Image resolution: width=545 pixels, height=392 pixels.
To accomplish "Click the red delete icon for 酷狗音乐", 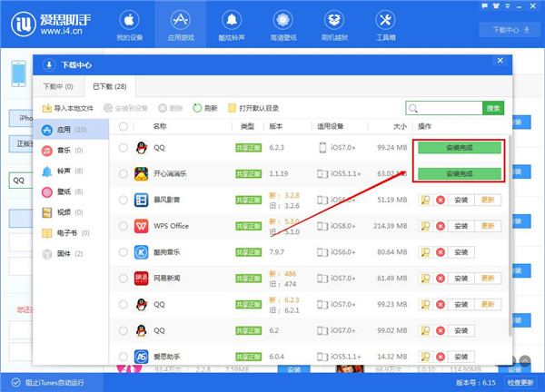I will tap(441, 252).
